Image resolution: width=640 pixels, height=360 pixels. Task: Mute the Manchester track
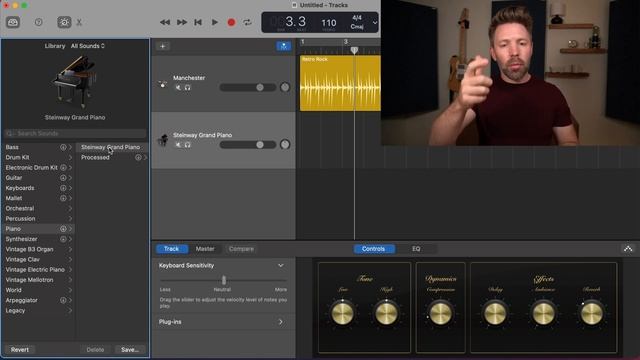(178, 87)
